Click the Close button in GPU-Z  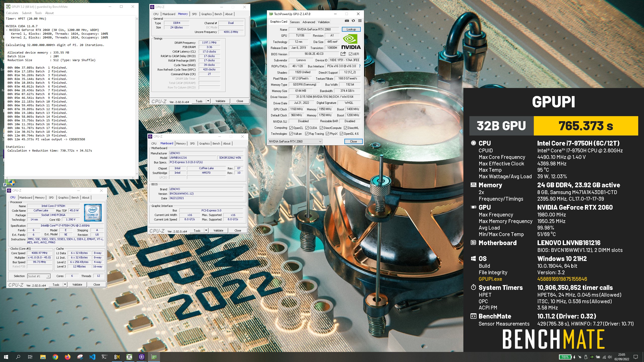tap(353, 142)
